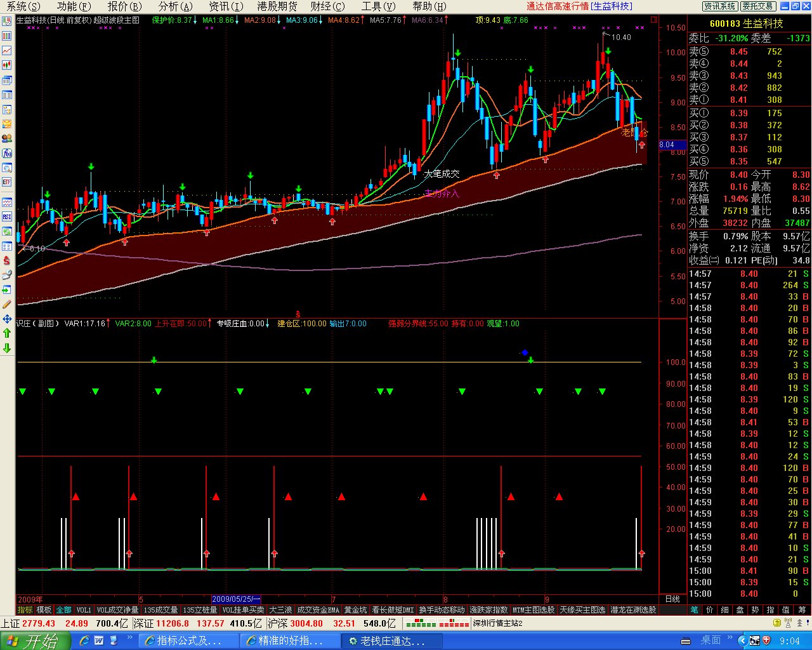Select the 全部 tab
The image size is (812, 650).
64,609
